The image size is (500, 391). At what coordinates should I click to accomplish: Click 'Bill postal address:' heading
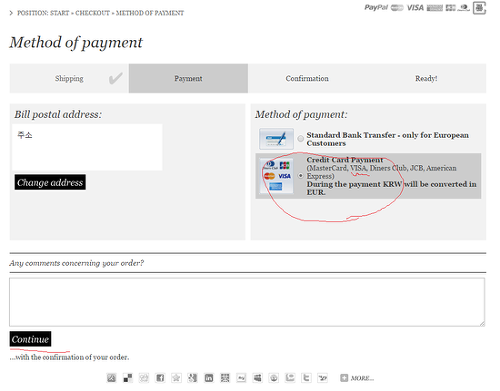[x=58, y=114]
